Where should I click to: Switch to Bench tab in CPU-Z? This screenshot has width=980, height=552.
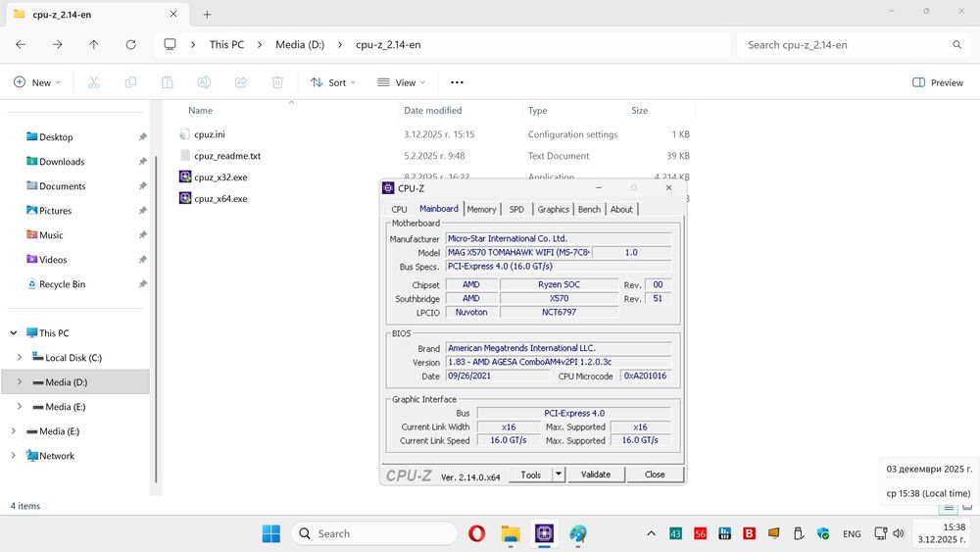(x=589, y=210)
